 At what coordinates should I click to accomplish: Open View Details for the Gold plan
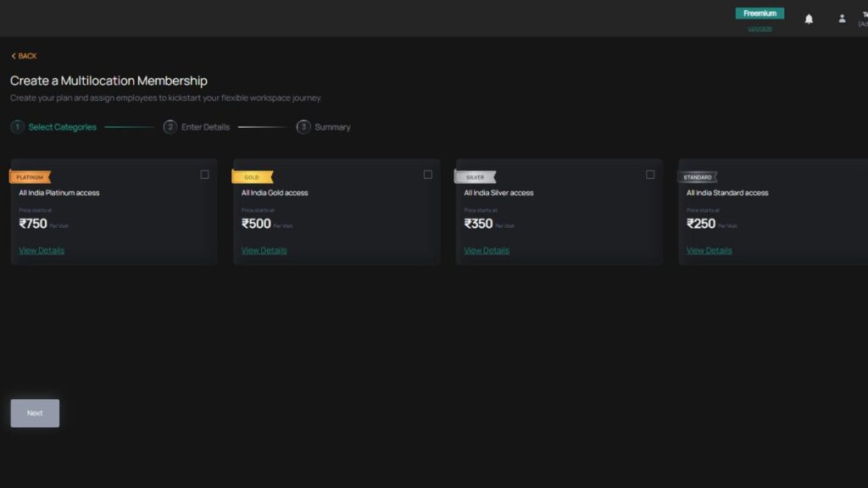264,250
